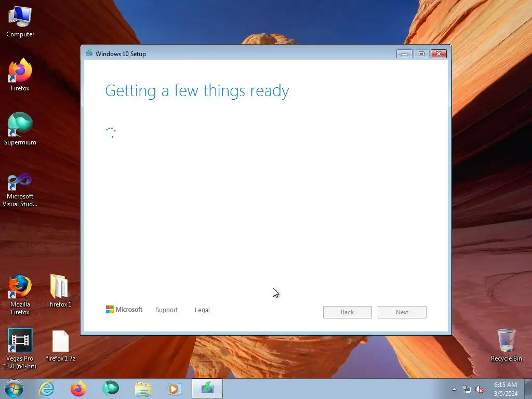
Task: Click the muted volume tray icon
Action: [x=480, y=390]
